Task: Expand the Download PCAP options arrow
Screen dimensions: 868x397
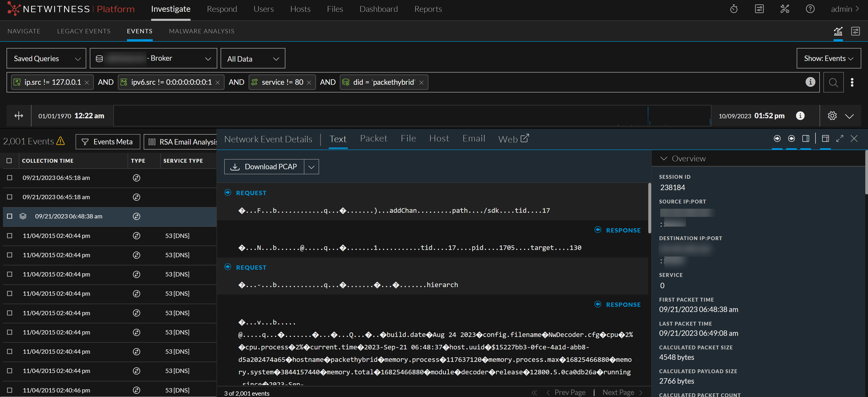Action: (311, 167)
